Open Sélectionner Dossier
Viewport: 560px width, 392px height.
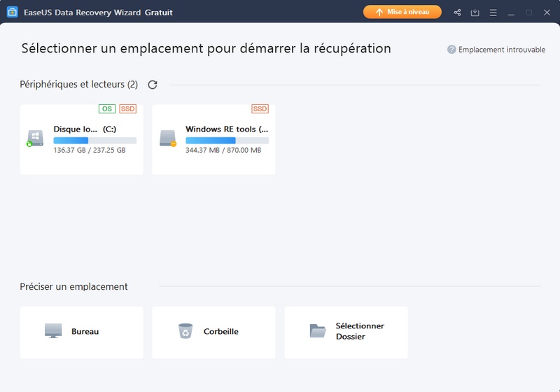tap(346, 332)
